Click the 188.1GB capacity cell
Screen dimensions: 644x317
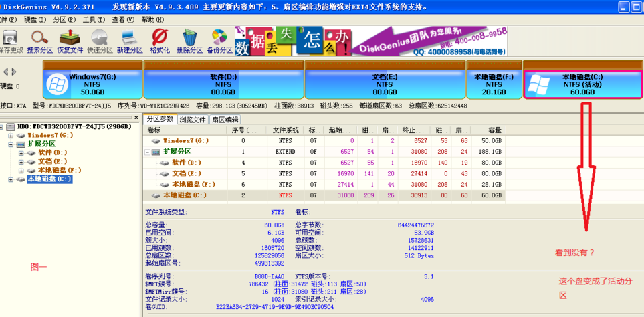[x=492, y=152]
